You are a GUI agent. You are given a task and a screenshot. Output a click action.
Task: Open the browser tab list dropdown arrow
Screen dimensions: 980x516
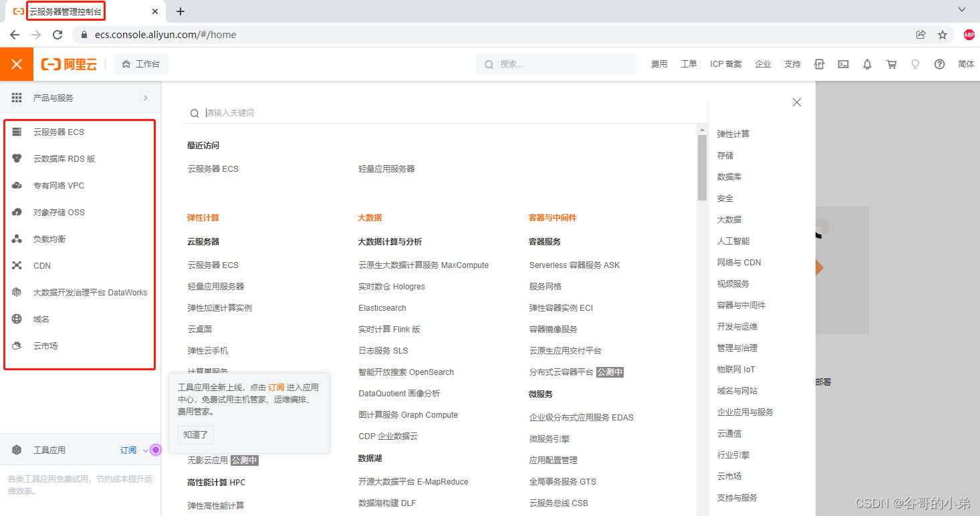962,10
